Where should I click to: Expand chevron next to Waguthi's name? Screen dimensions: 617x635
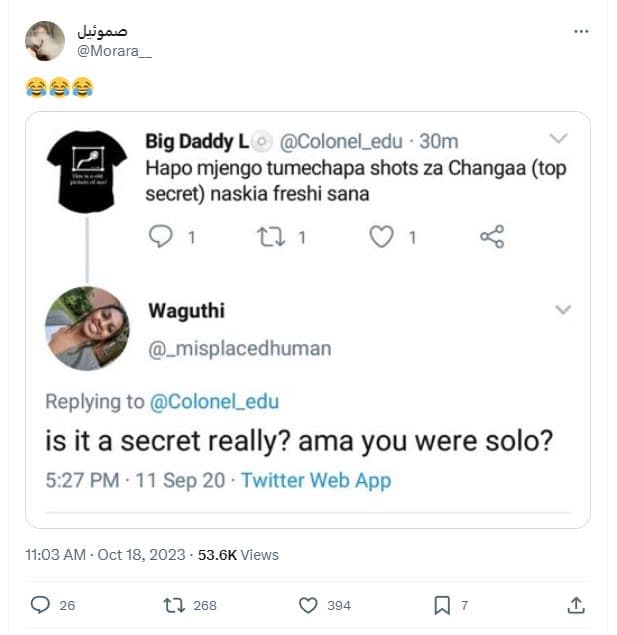563,310
